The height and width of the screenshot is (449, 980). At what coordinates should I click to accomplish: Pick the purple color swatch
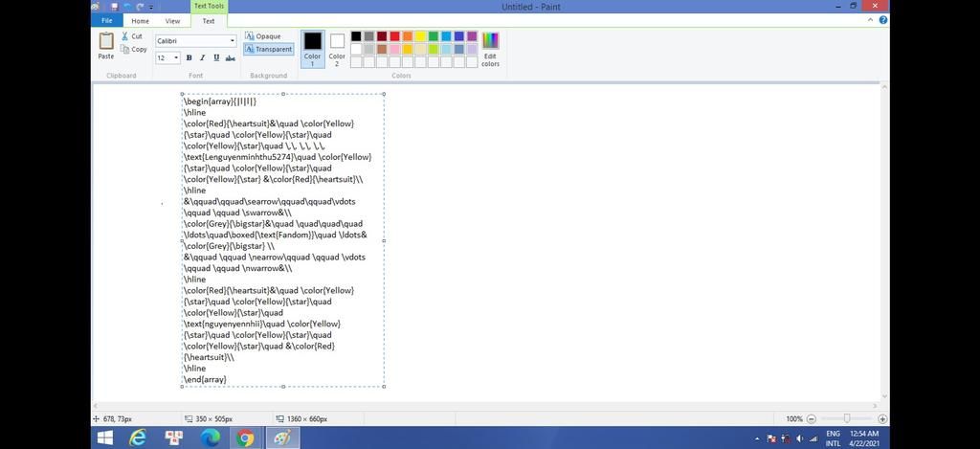472,36
